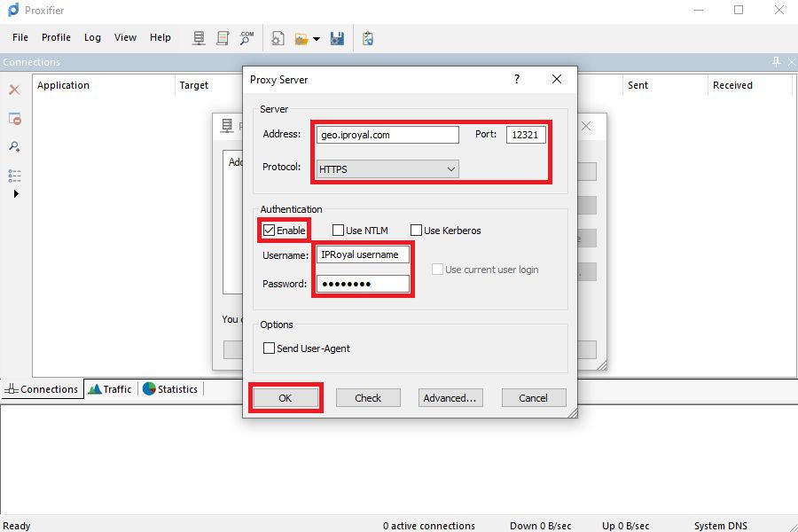The width and height of the screenshot is (798, 532).
Task: Close the background Proxy Servers window
Action: pyautogui.click(x=586, y=126)
